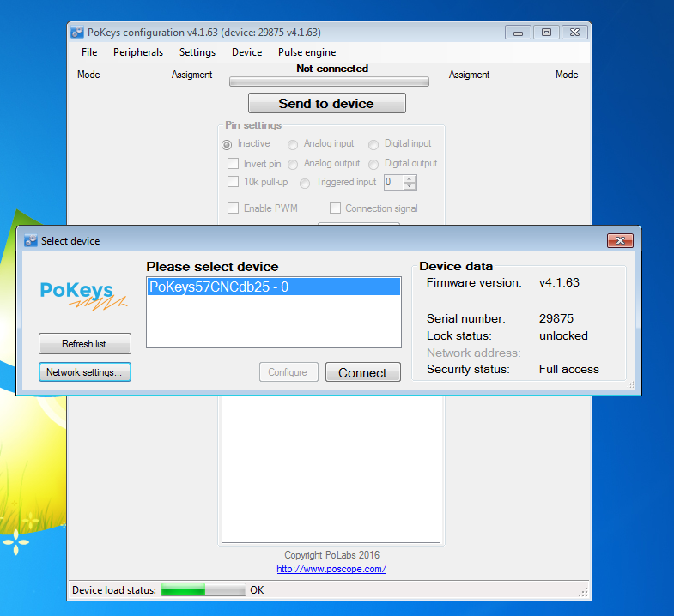Image resolution: width=674 pixels, height=616 pixels.
Task: Select the Digital input radio button
Action: point(373,144)
